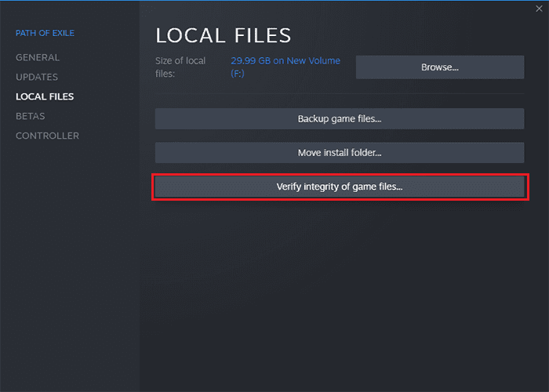This screenshot has width=549, height=392.
Task: Click the Local Files page heading
Action: pyautogui.click(x=223, y=35)
